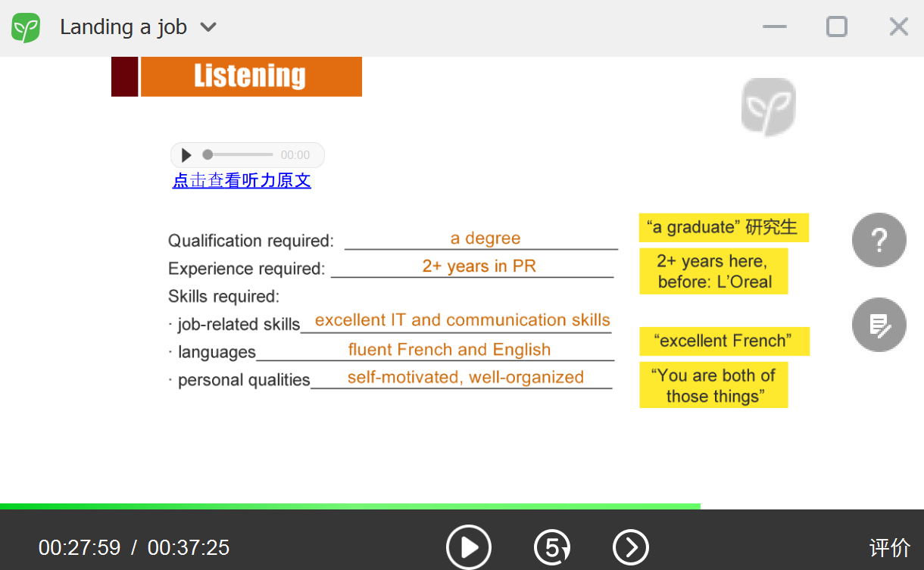The width and height of the screenshot is (924, 570).
Task: Click the "a graduate" 研究生 yellow note
Action: pos(723,227)
